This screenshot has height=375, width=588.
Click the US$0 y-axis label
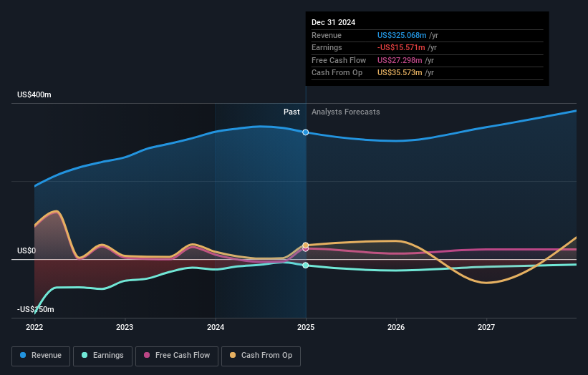[26, 250]
